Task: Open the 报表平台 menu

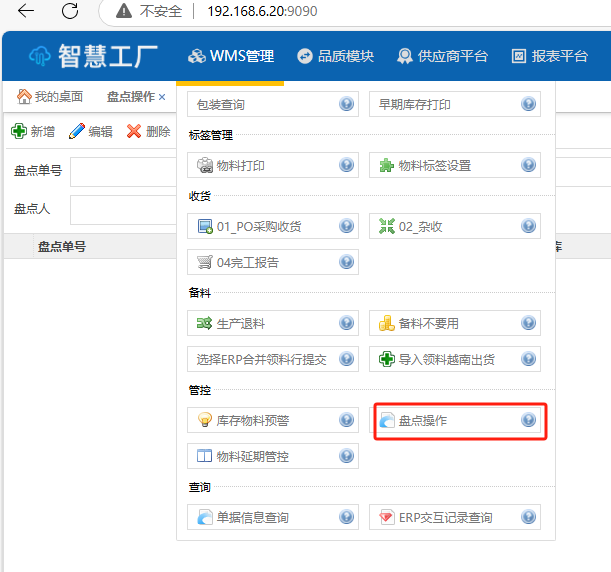Action: pos(550,56)
